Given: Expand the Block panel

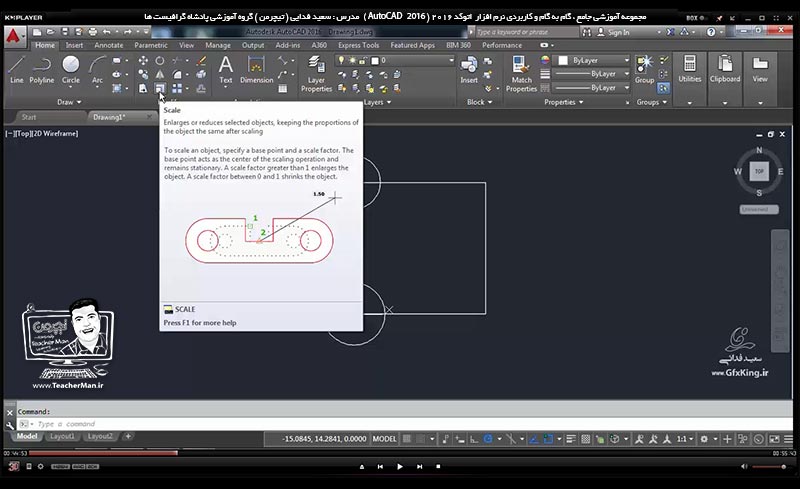Looking at the screenshot, I should (480, 102).
